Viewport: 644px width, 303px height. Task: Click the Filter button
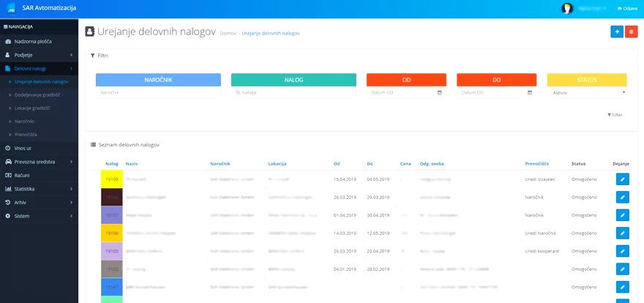click(x=615, y=115)
